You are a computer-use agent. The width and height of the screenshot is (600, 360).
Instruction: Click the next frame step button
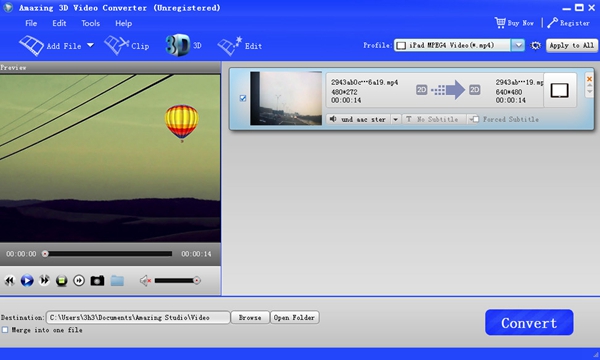[x=79, y=281]
